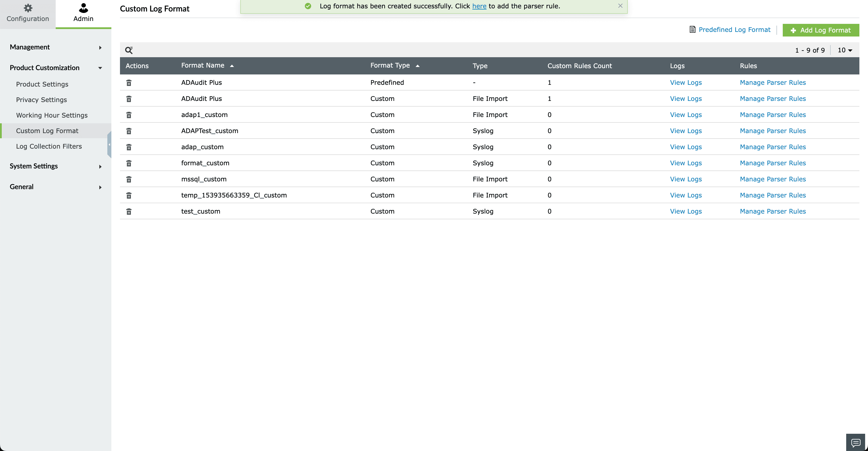The height and width of the screenshot is (451, 868).
Task: Click the Add Log Format button
Action: pyautogui.click(x=820, y=30)
